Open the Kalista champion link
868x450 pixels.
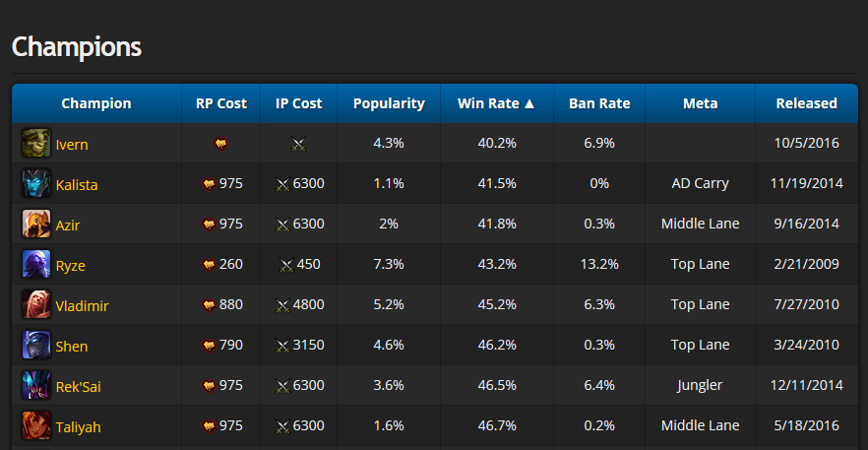[77, 185]
